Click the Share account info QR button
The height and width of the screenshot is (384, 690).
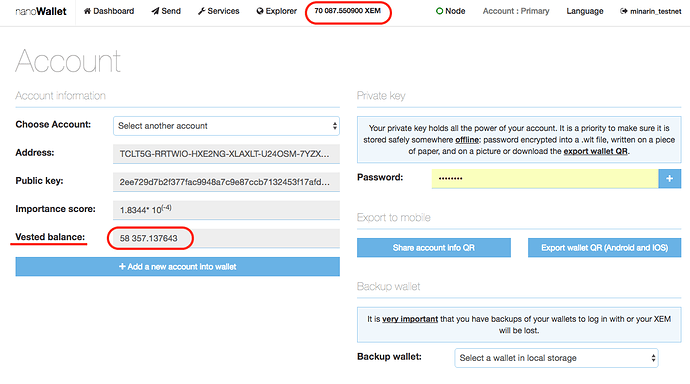pos(433,248)
